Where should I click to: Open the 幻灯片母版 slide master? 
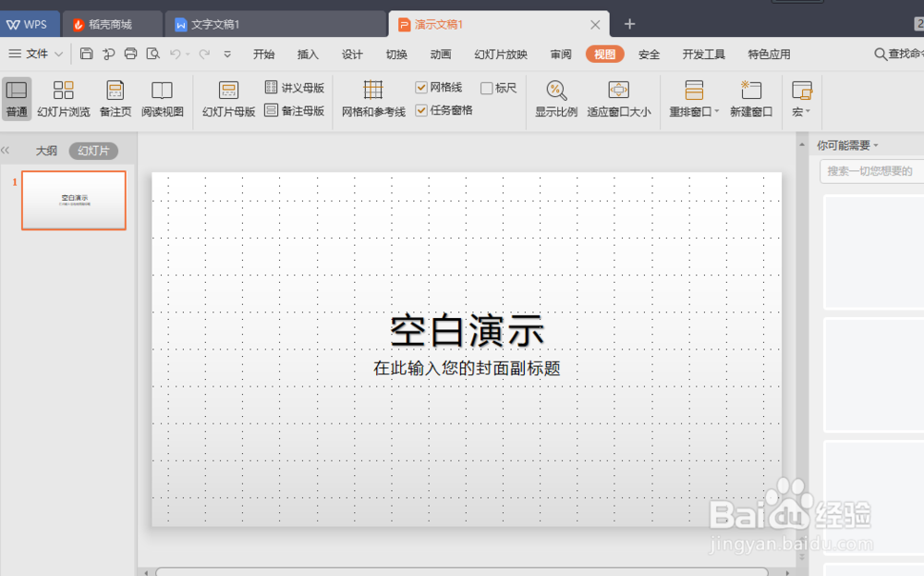[x=227, y=97]
